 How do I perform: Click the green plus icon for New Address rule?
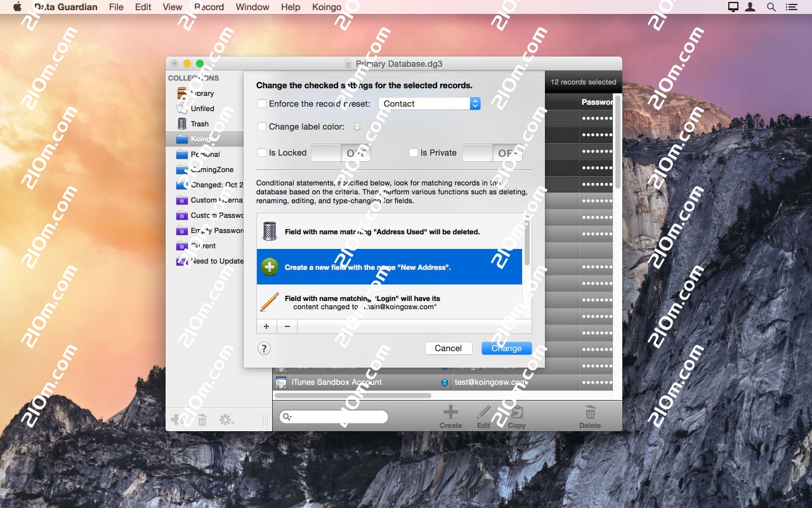point(270,267)
